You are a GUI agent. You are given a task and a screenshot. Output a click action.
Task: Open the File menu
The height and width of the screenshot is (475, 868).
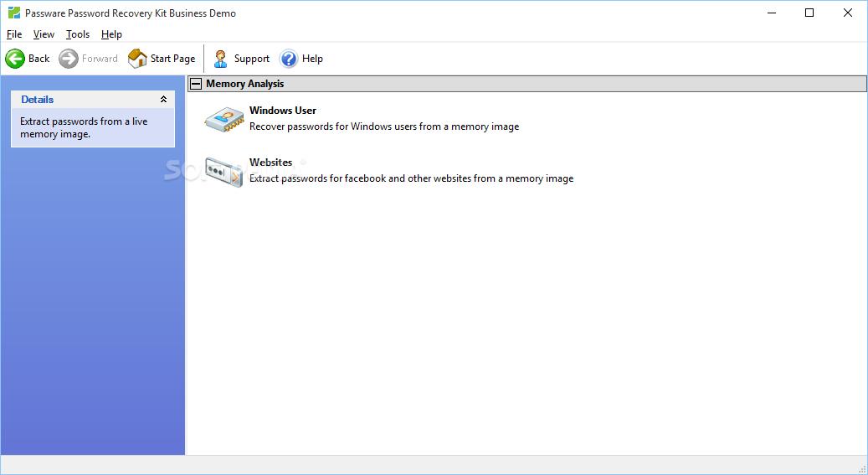point(14,34)
